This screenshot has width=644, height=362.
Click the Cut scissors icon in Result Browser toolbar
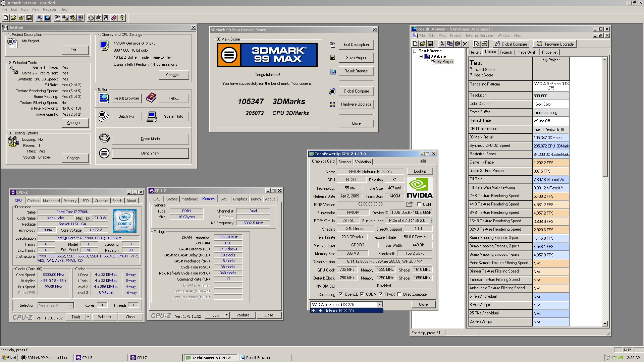point(442,44)
